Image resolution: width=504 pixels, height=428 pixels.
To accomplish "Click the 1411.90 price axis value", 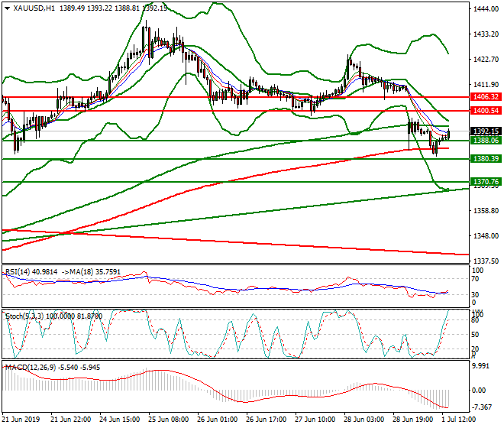I will click(486, 85).
